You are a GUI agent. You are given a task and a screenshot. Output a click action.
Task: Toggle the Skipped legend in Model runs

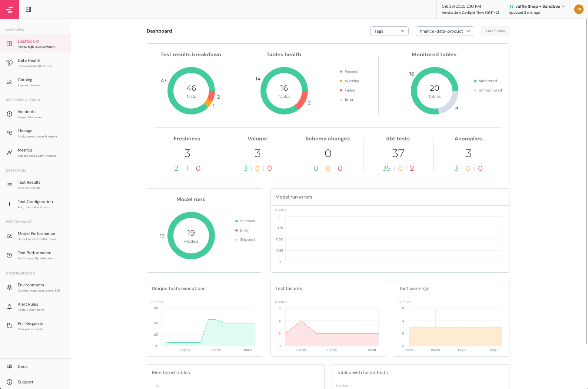(245, 240)
